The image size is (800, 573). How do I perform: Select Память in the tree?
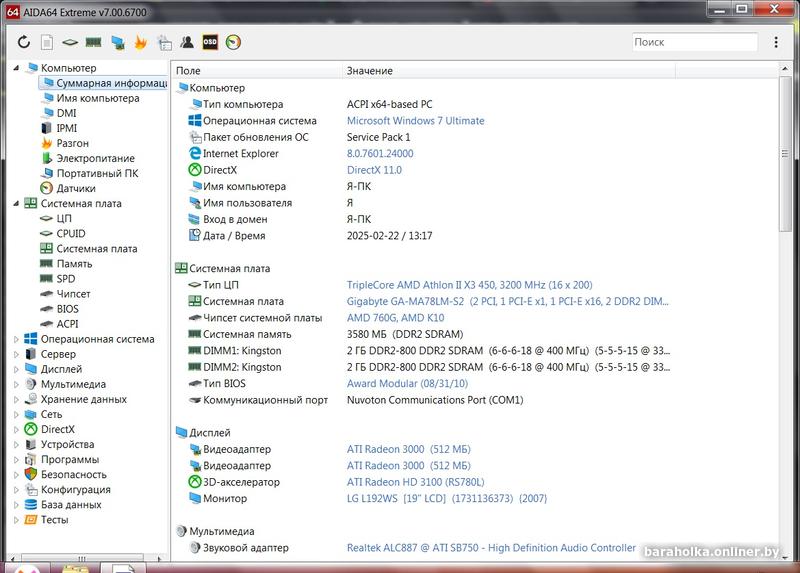(x=74, y=264)
